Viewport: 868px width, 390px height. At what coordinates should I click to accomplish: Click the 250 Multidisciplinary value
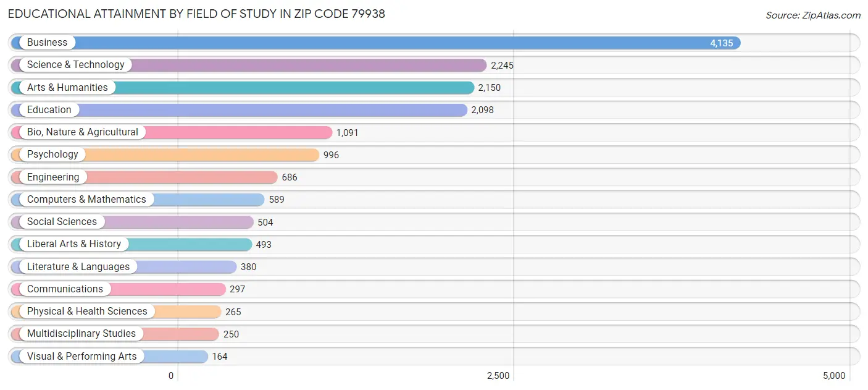(231, 334)
